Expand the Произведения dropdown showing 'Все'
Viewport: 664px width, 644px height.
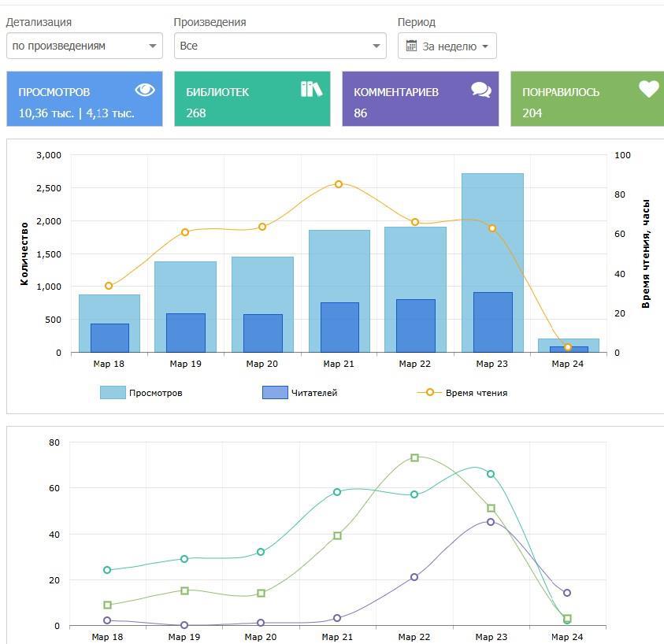tap(280, 46)
